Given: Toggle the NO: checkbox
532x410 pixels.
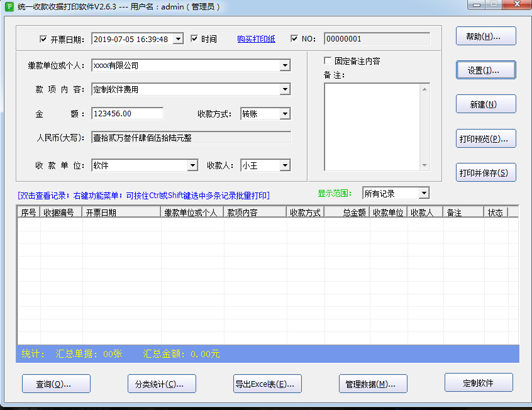Looking at the screenshot, I should coord(294,39).
